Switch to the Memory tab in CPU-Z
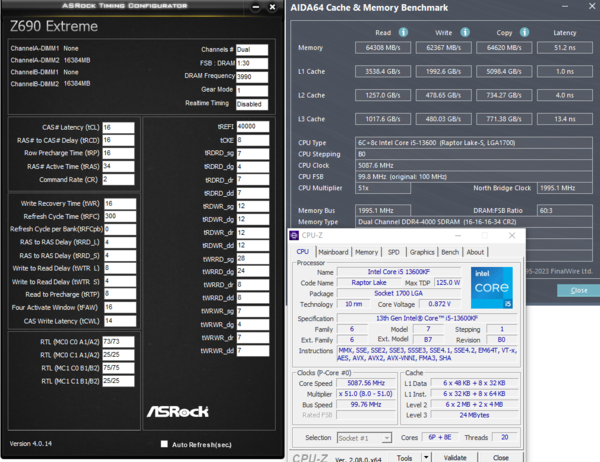This screenshot has height=462, width=600. [x=366, y=252]
